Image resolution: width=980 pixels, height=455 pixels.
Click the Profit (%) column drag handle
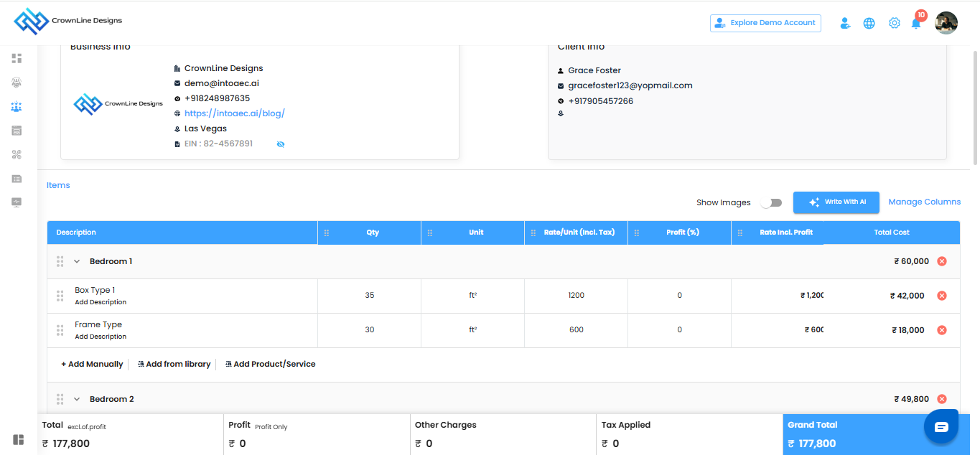coord(637,233)
